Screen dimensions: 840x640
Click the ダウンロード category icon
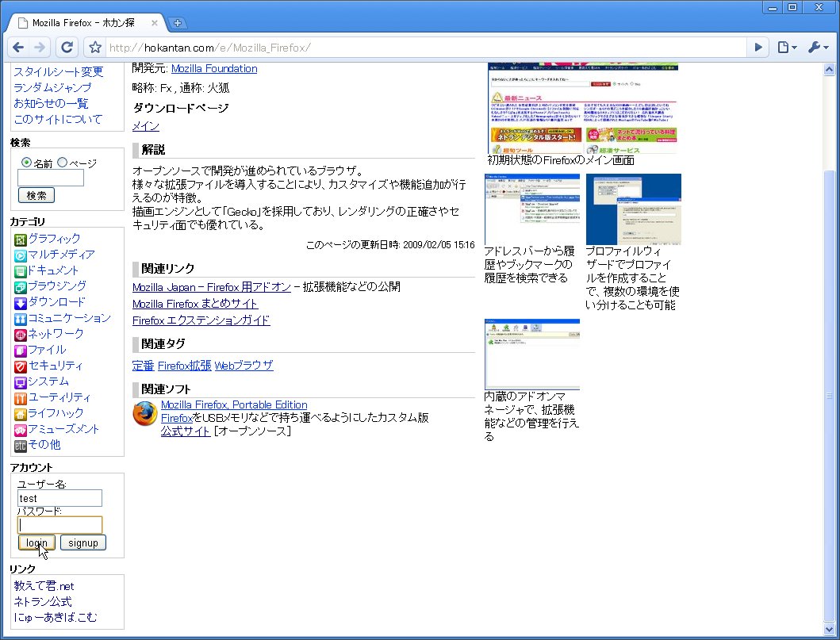[21, 303]
